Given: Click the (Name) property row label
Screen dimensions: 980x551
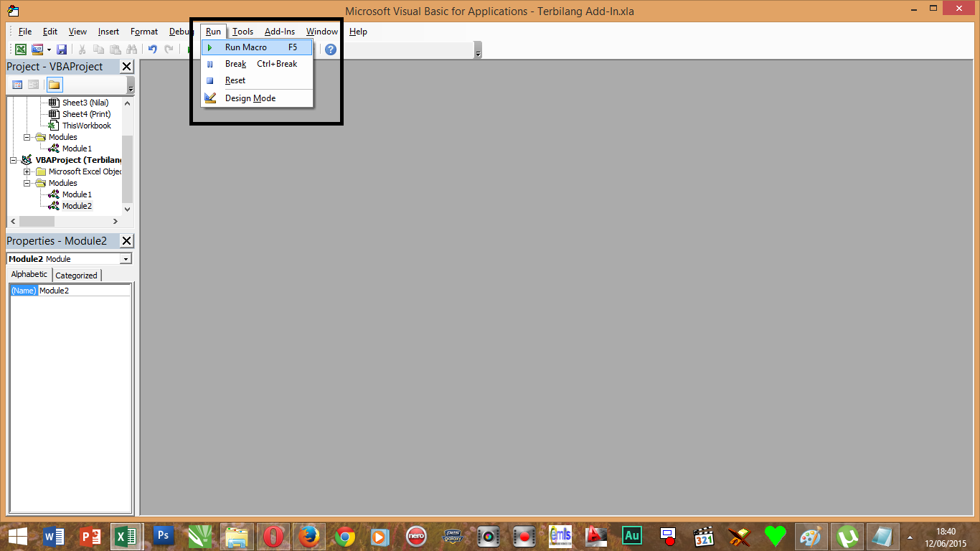Looking at the screenshot, I should coord(24,291).
